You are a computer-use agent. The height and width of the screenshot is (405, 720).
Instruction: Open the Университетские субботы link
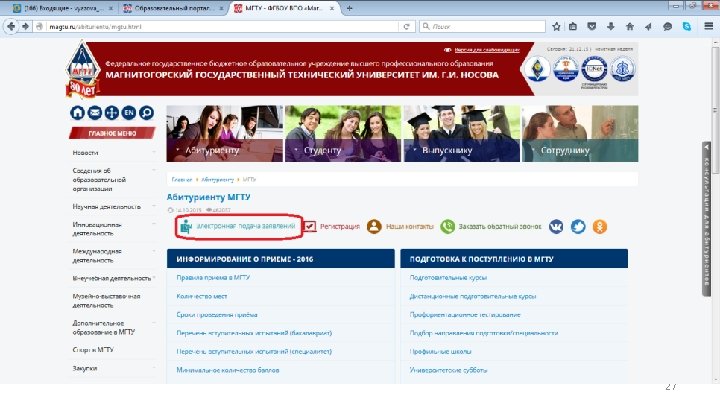pos(448,370)
